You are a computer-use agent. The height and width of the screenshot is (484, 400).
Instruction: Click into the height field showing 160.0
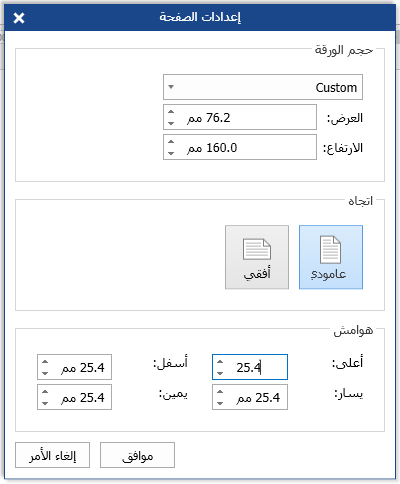[x=240, y=147]
